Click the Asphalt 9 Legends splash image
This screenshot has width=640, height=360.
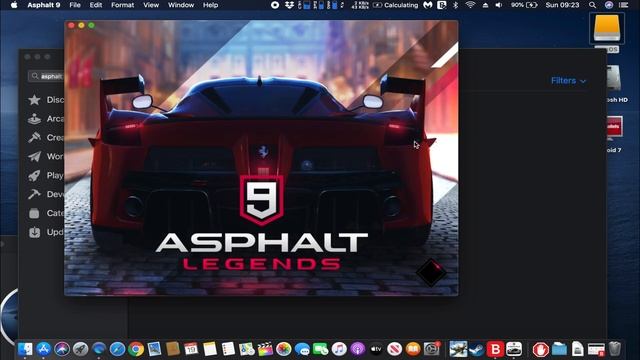(x=261, y=158)
